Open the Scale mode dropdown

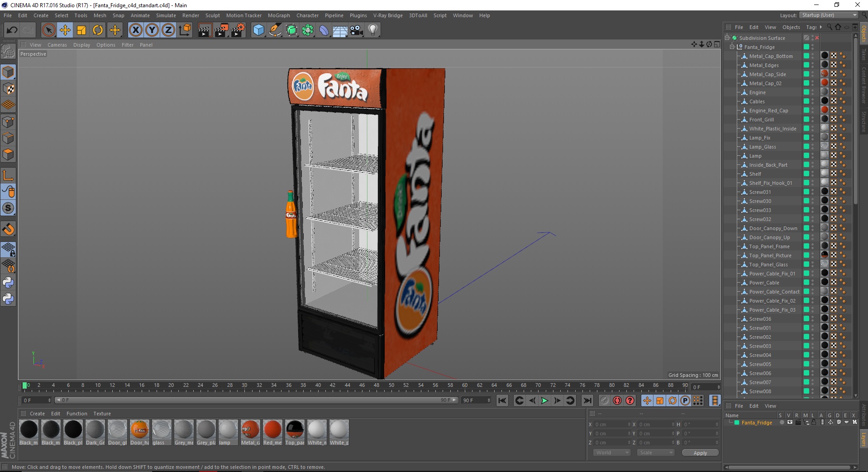pyautogui.click(x=655, y=453)
